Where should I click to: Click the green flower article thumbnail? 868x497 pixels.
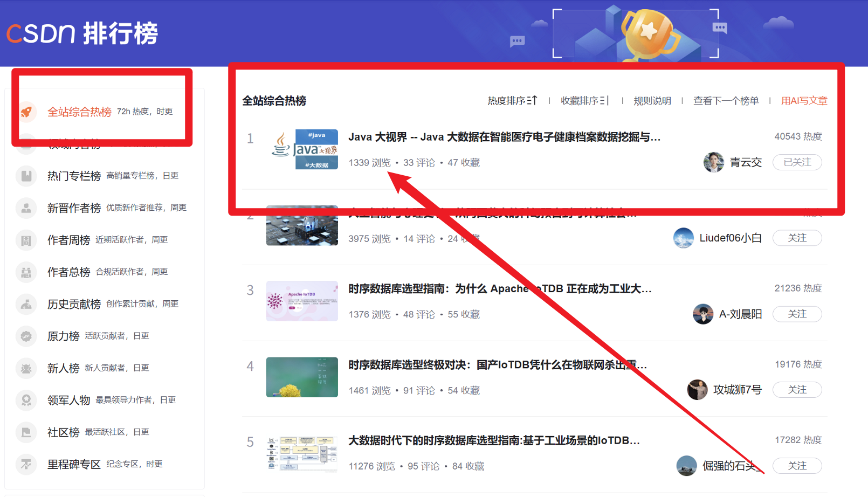pyautogui.click(x=302, y=377)
